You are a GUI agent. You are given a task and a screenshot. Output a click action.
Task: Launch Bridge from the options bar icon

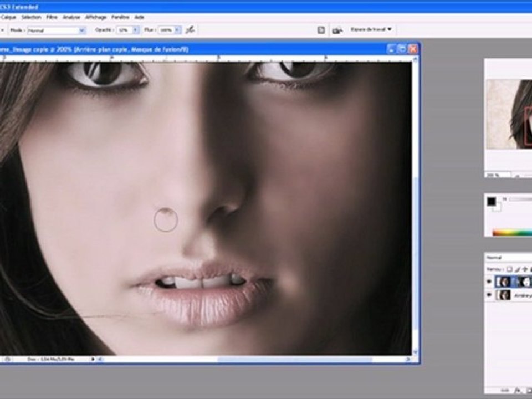(x=337, y=30)
